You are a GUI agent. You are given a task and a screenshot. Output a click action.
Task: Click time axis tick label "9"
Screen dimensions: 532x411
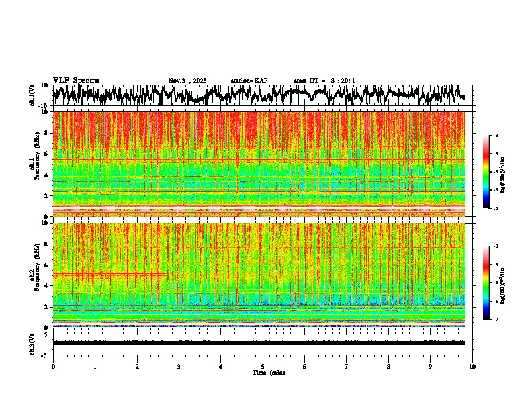[430, 367]
